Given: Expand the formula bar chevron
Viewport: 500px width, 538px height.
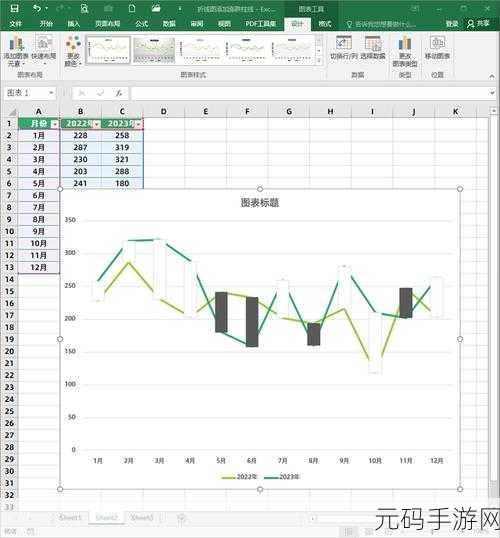Looking at the screenshot, I should click(x=492, y=93).
